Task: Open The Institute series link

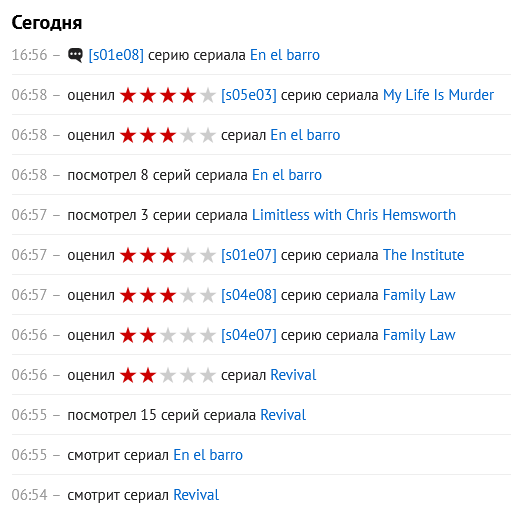Action: [x=423, y=255]
